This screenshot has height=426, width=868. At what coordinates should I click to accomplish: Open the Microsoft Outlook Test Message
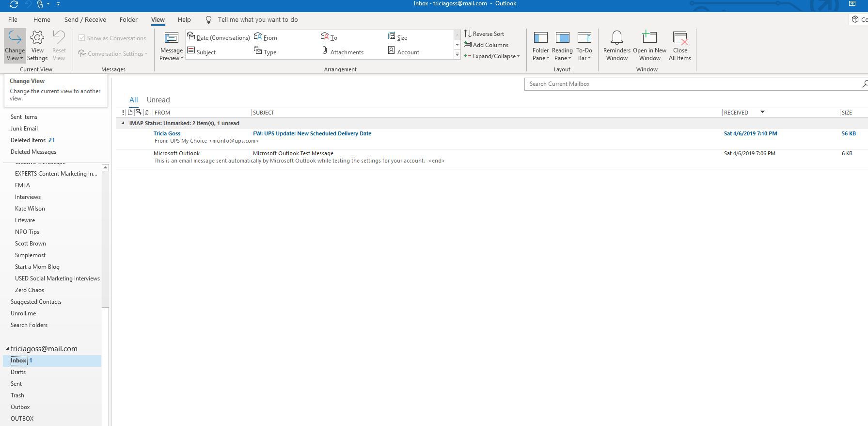(492, 157)
